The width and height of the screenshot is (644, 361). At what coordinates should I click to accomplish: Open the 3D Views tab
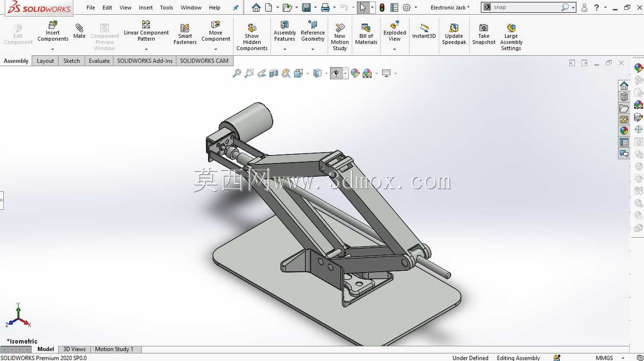(74, 349)
